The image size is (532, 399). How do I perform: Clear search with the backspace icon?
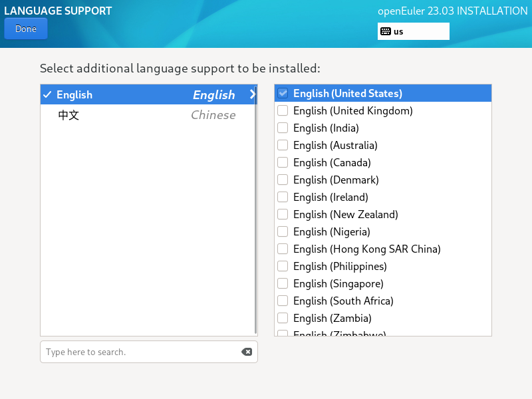(x=247, y=352)
